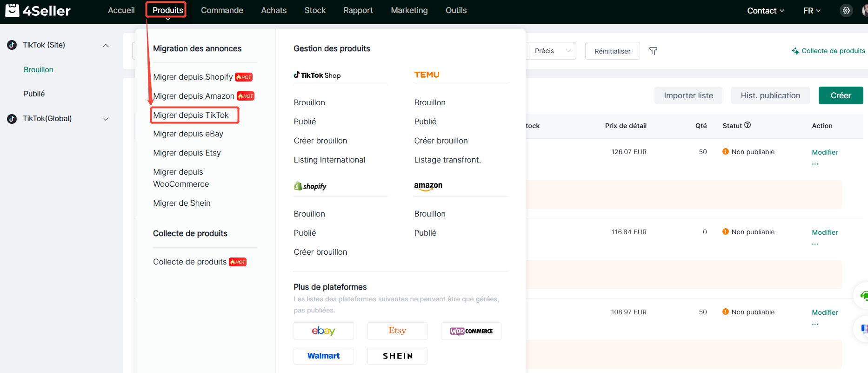Image resolution: width=868 pixels, height=373 pixels.
Task: Open the Etsy platform tile
Action: pyautogui.click(x=397, y=331)
